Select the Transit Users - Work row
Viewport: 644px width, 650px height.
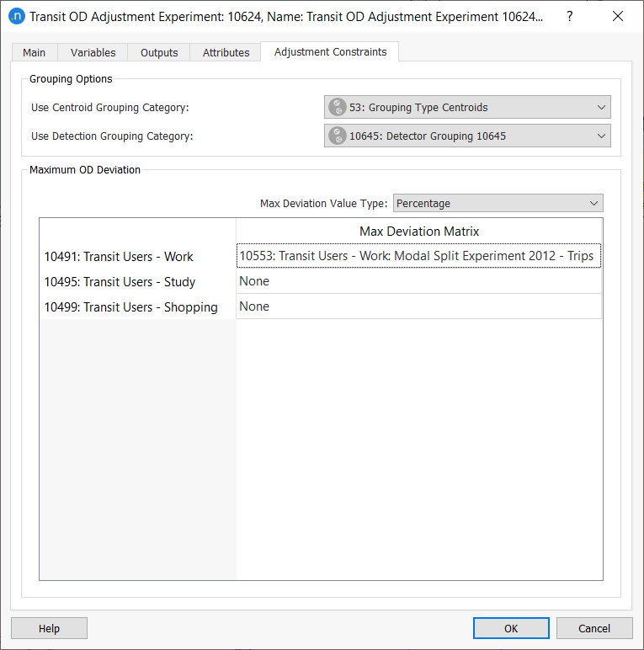(x=119, y=257)
